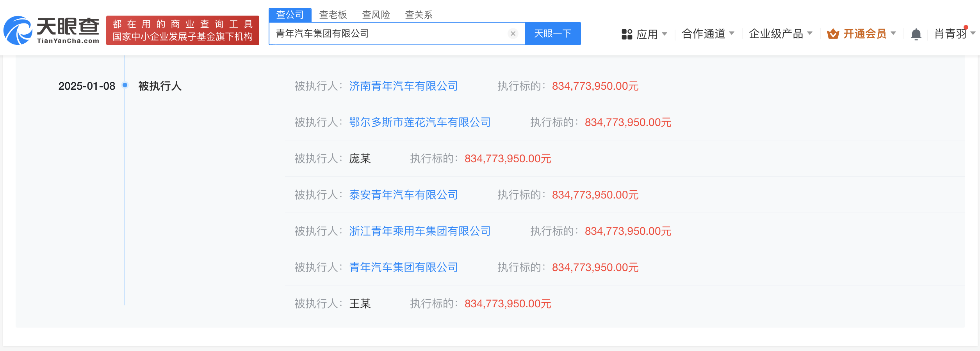Open 浙江青年乘用车集团有限公司 link

pyautogui.click(x=420, y=231)
